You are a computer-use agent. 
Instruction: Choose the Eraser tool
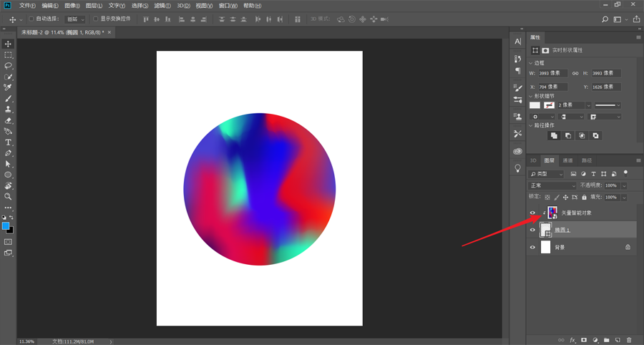click(9, 121)
